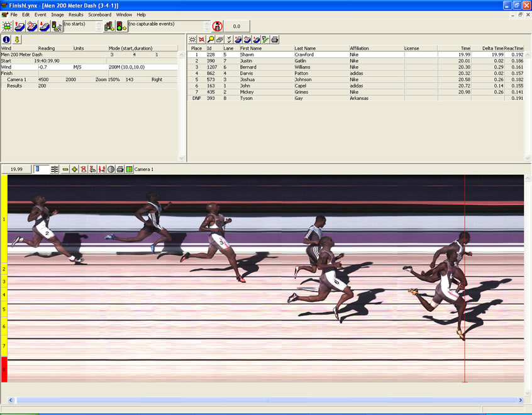Open the (no capturable events) dropdown
The image size is (532, 415).
pyautogui.click(x=167, y=26)
